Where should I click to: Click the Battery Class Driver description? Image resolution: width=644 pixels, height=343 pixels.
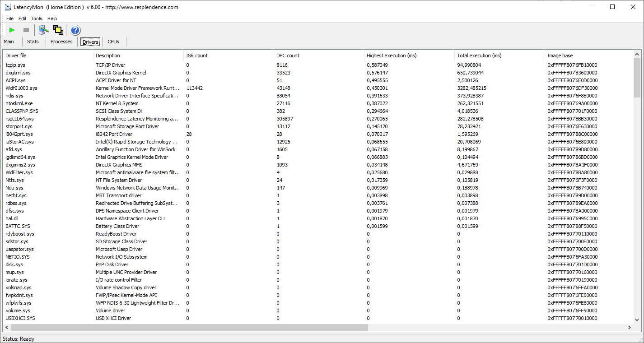pyautogui.click(x=117, y=226)
